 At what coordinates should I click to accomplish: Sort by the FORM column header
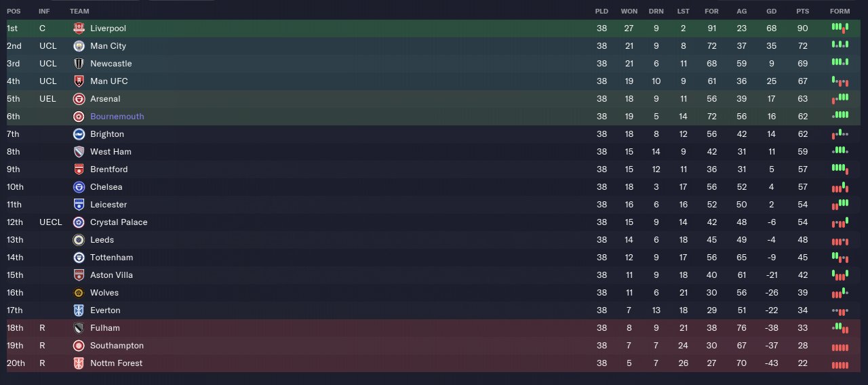[x=840, y=12]
